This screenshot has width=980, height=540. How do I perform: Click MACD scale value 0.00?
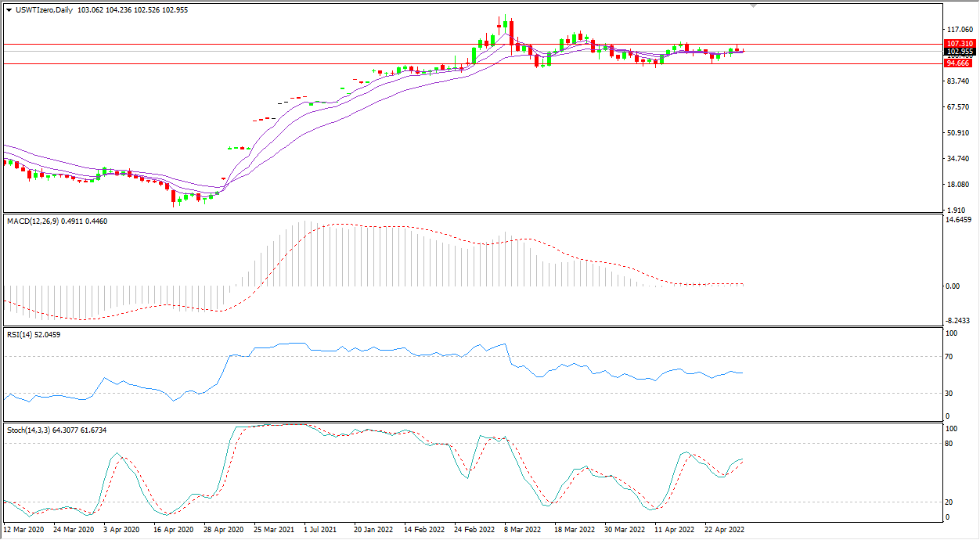pos(953,286)
